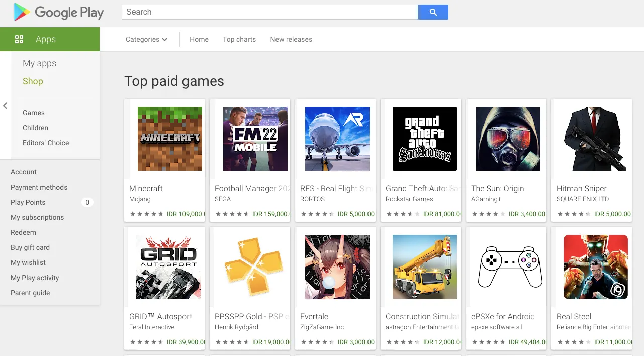The image size is (644, 356).
Task: Switch to the Top charts tab
Action: tap(239, 39)
